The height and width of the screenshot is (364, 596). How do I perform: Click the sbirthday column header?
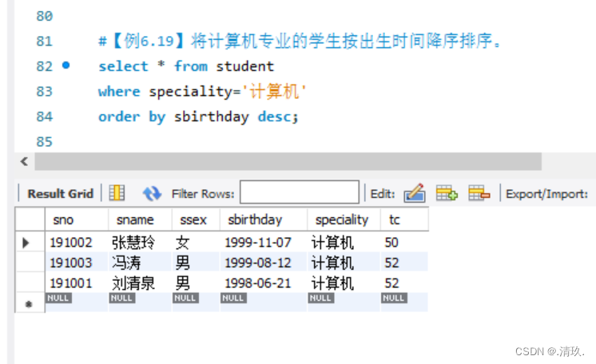coord(264,220)
